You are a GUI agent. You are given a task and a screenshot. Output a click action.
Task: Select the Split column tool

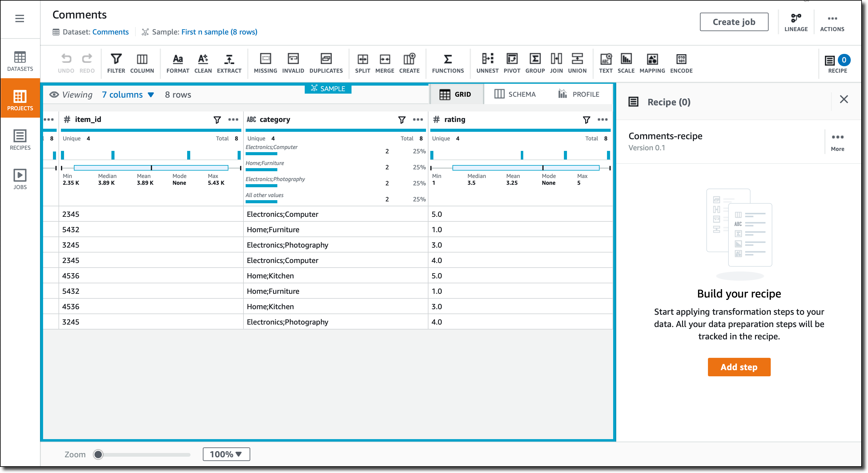click(x=362, y=63)
